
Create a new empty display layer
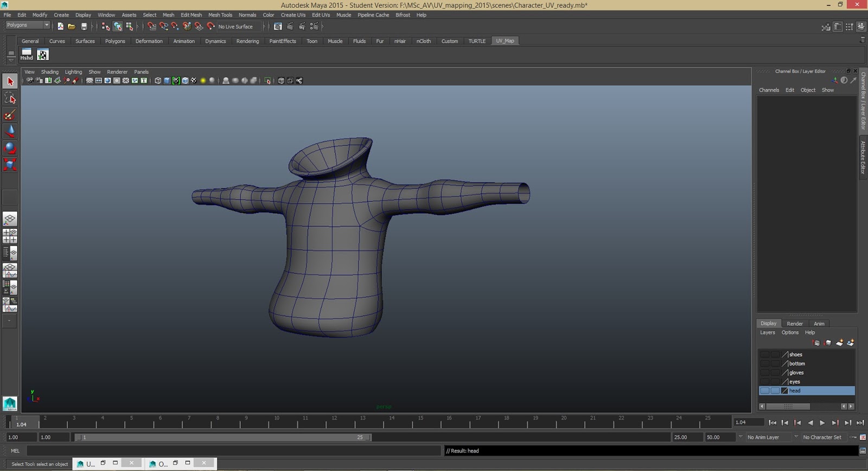pos(839,343)
